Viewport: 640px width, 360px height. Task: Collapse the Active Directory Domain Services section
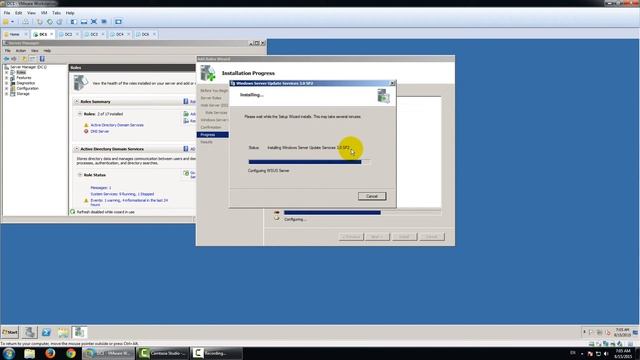tap(76, 149)
